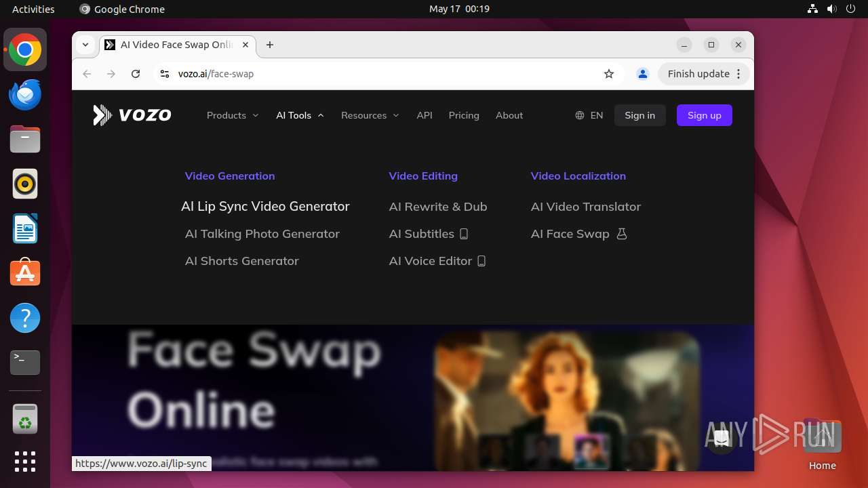Click the Vozo logo
The height and width of the screenshot is (488, 868).
[132, 115]
